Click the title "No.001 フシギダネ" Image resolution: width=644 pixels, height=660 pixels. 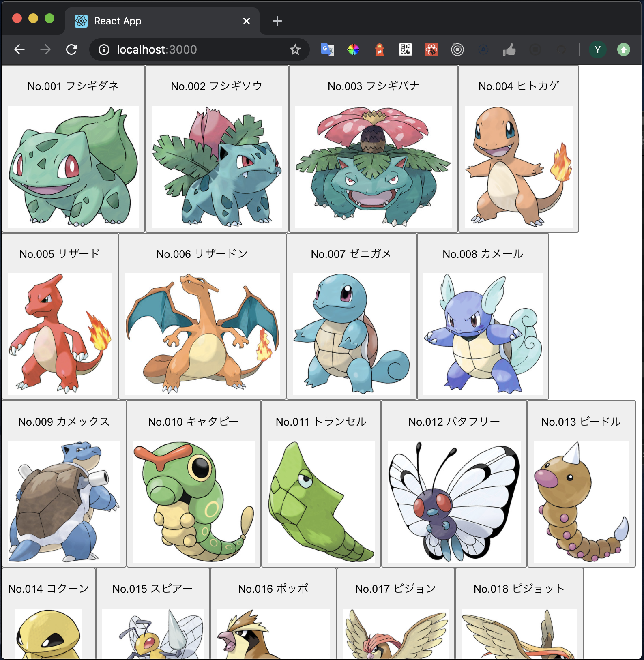point(73,86)
